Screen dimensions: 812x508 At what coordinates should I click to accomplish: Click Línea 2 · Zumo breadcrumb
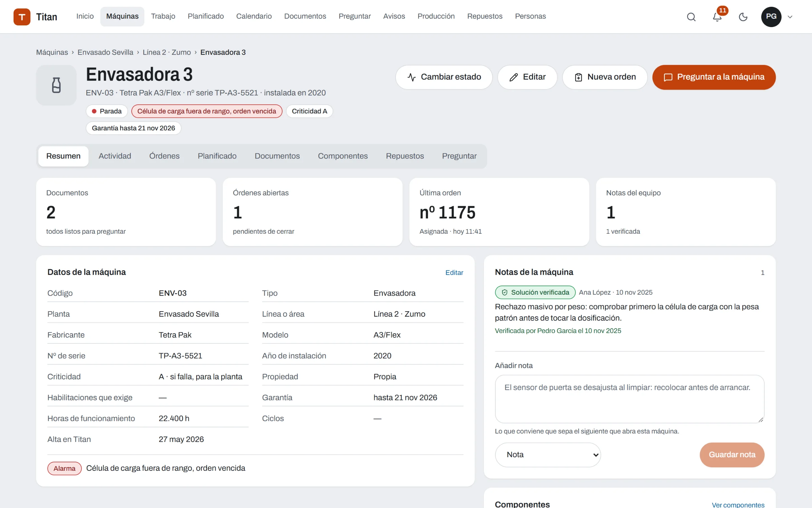coord(166,52)
